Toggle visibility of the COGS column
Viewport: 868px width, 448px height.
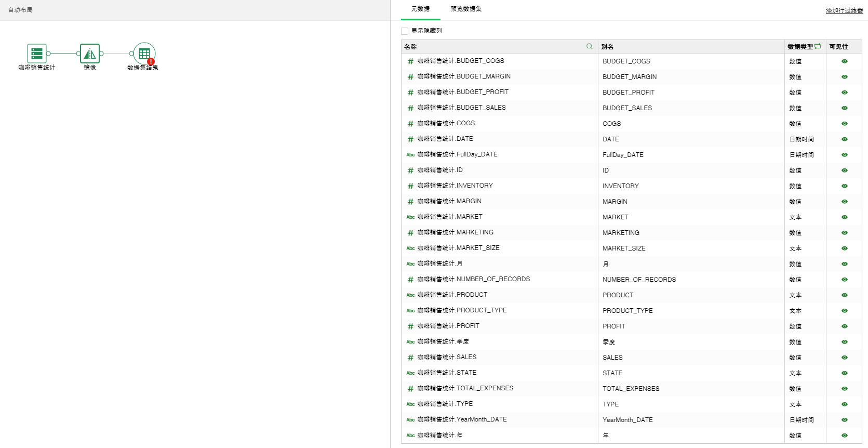coord(844,124)
